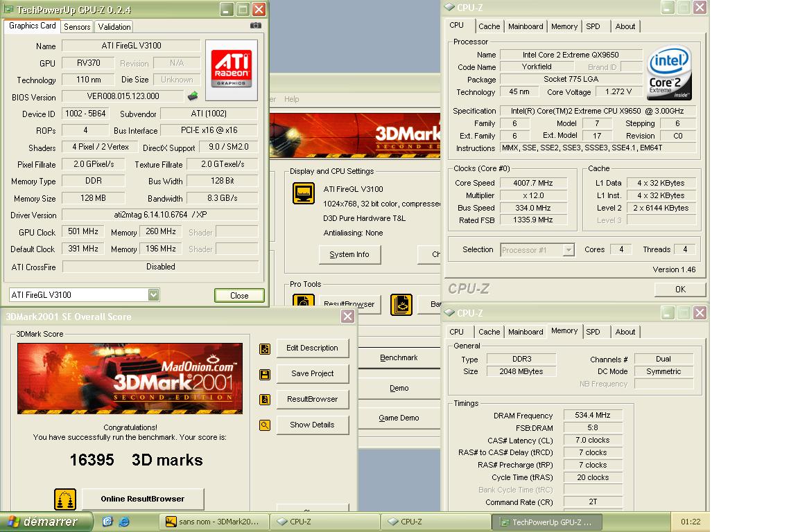Click the ATI Radeon logo in GPU-Z

(x=232, y=70)
